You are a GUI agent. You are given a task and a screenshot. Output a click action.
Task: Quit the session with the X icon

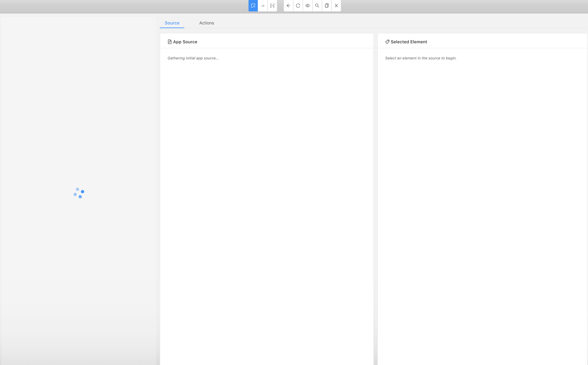click(x=336, y=6)
